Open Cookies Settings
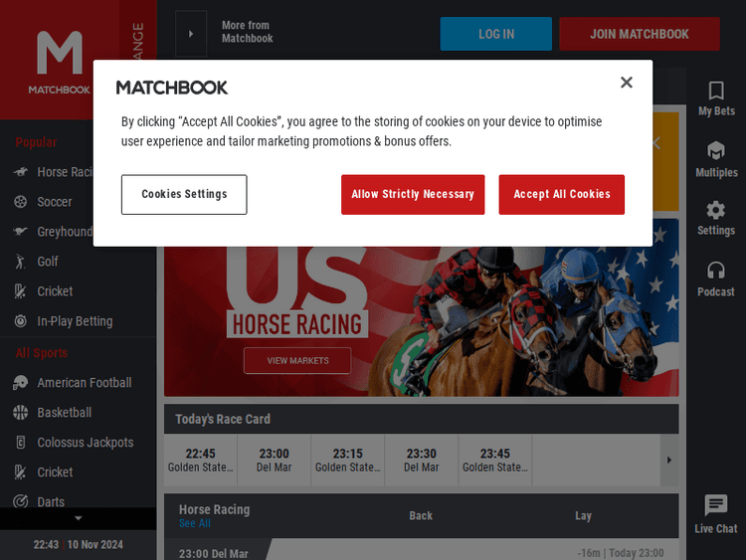Image resolution: width=746 pixels, height=560 pixels. tap(184, 195)
